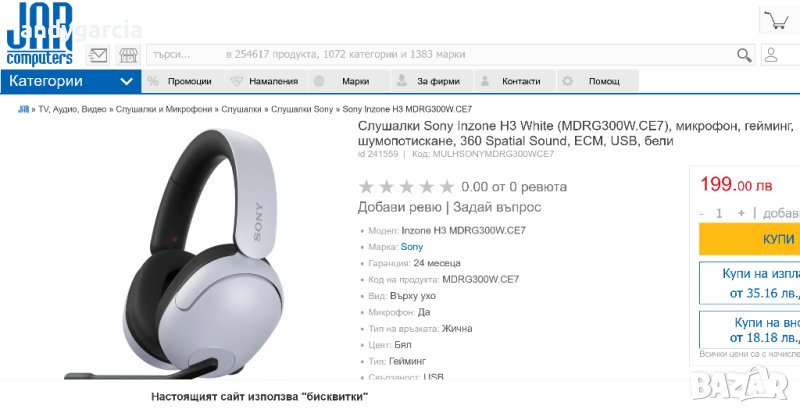Click the Sony brand link
The image size is (800, 413).
412,247
